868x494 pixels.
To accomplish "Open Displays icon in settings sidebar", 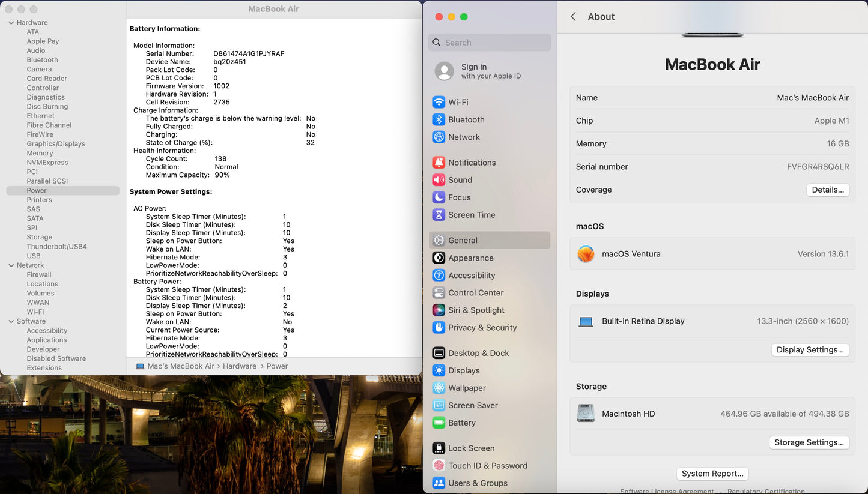I will tap(439, 370).
